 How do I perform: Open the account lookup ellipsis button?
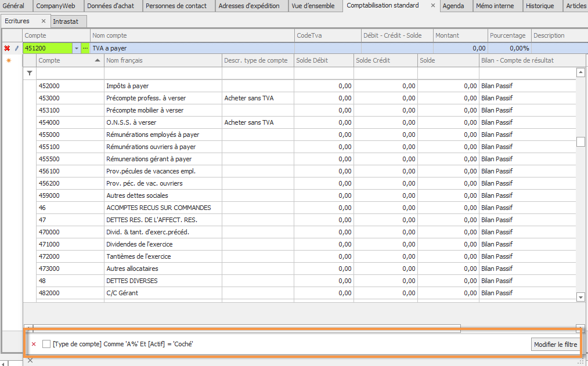[x=85, y=48]
